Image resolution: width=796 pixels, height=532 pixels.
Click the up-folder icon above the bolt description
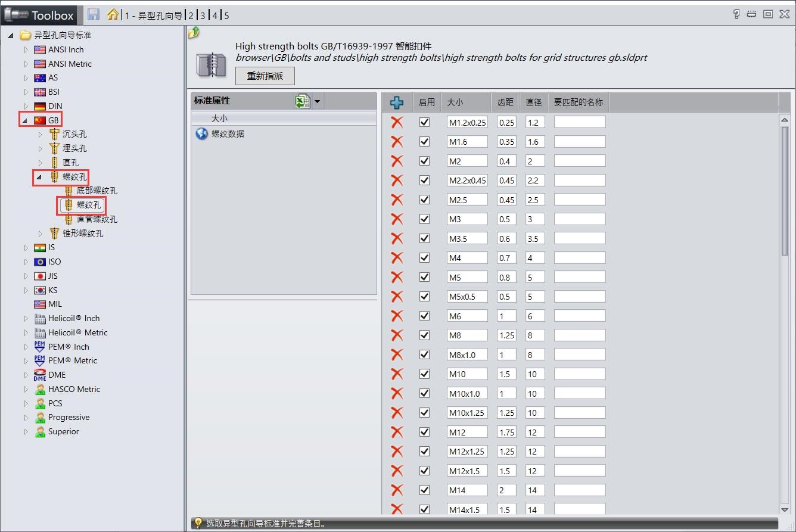[193, 33]
